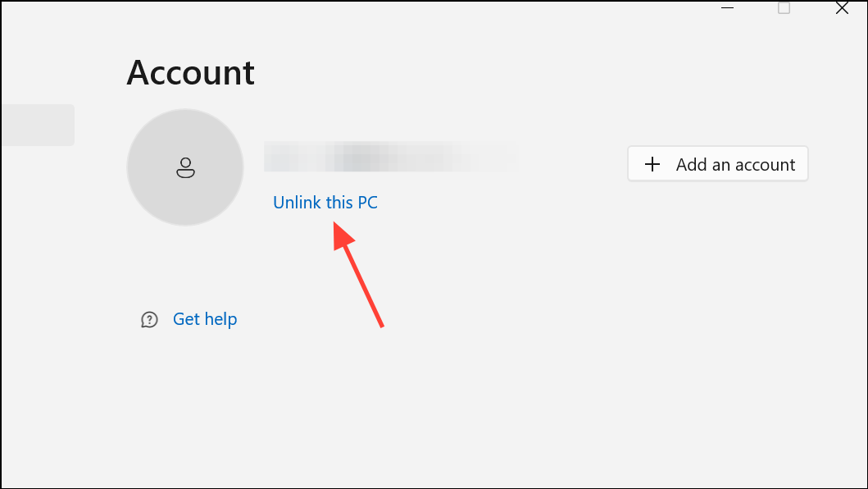Select the person silhouette profile icon
This screenshot has height=489, width=868.
(185, 167)
